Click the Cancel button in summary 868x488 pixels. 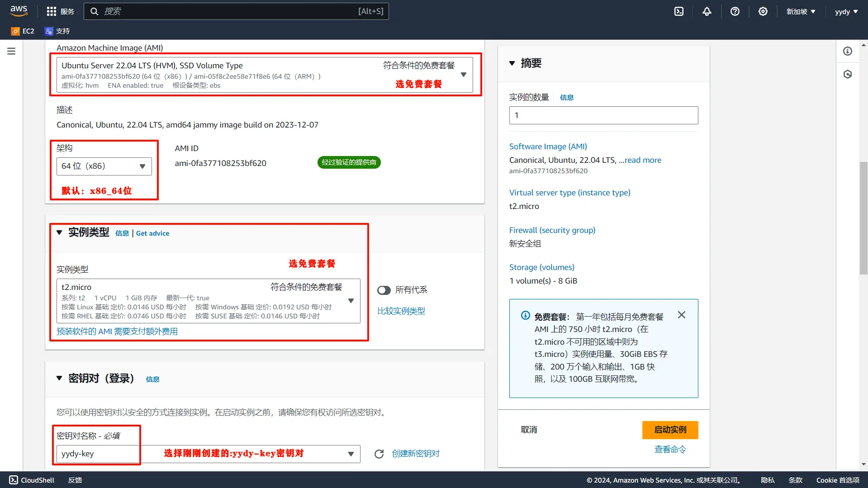pos(529,430)
